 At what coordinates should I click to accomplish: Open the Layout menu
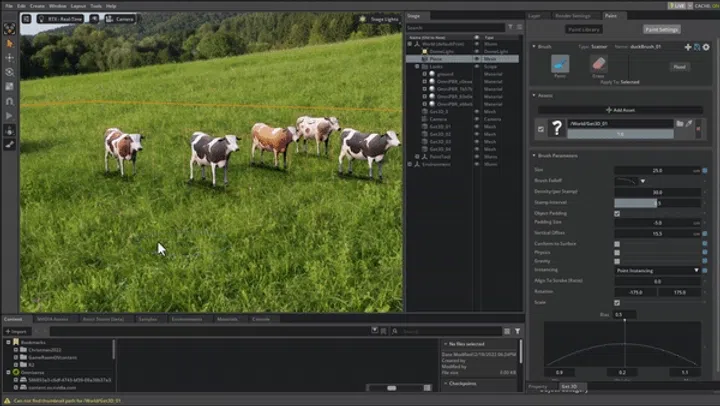(77, 6)
